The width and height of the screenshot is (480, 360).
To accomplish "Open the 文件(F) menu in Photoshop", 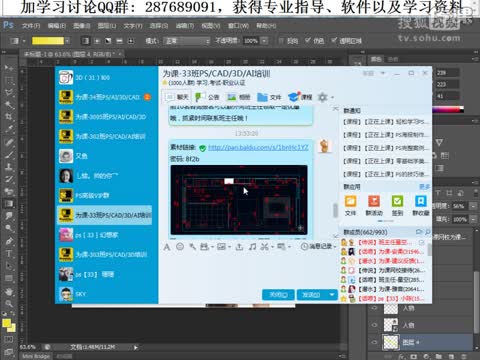I will [31, 26].
